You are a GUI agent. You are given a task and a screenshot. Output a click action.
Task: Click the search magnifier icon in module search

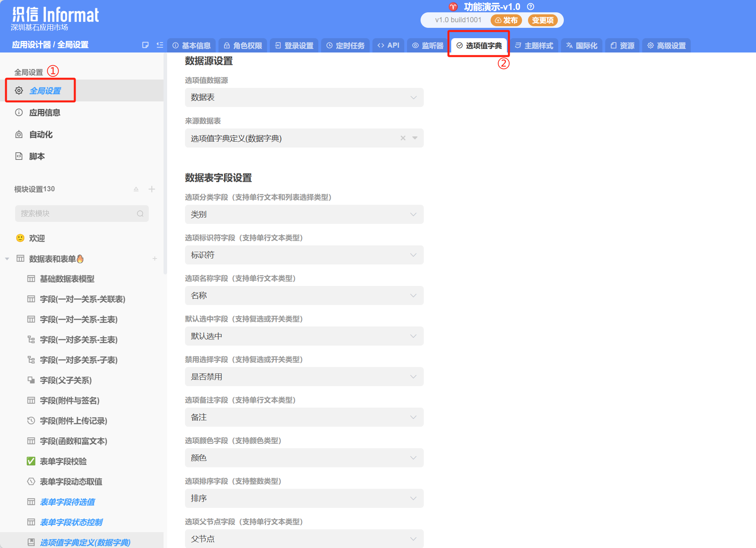pos(140,214)
